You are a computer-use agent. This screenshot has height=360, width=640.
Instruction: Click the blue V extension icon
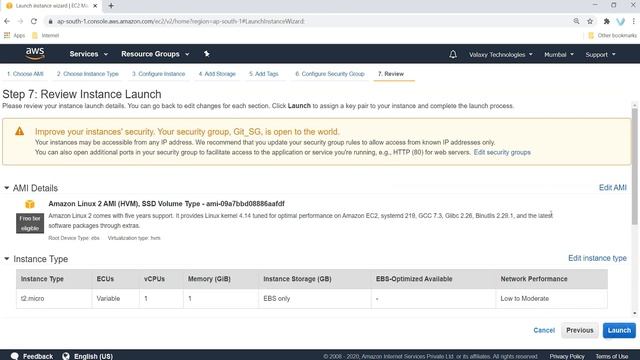[x=620, y=21]
